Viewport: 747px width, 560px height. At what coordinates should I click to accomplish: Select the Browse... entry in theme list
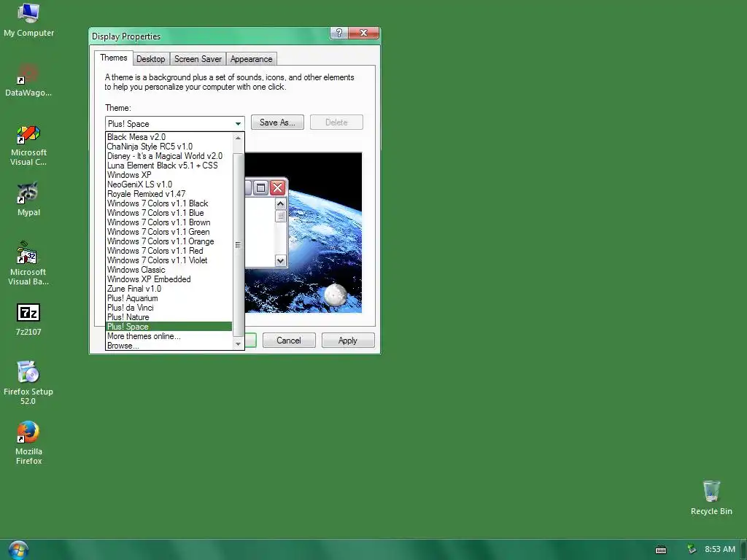click(169, 346)
